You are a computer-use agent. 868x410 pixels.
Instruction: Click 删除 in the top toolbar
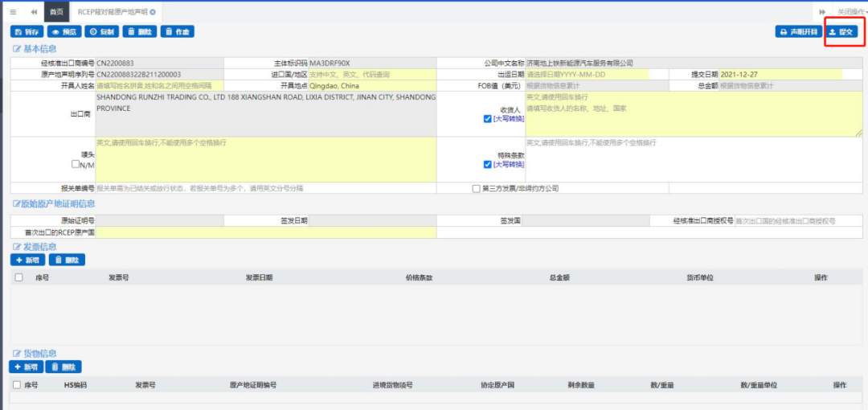(140, 31)
